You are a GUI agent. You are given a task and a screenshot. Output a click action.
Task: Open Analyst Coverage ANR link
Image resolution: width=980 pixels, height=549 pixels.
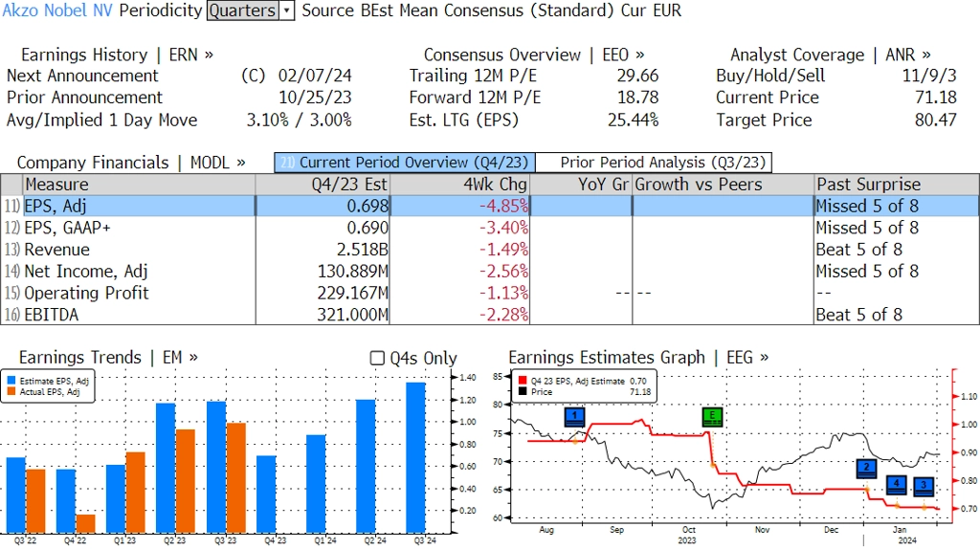pos(830,55)
